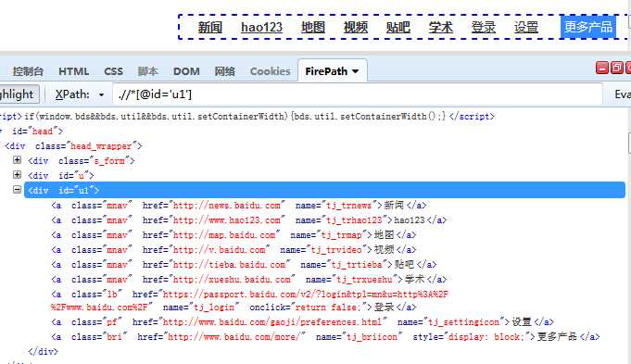Viewport: 631px width, 364px height.
Task: Open the 设置 settings link
Action: (x=526, y=28)
